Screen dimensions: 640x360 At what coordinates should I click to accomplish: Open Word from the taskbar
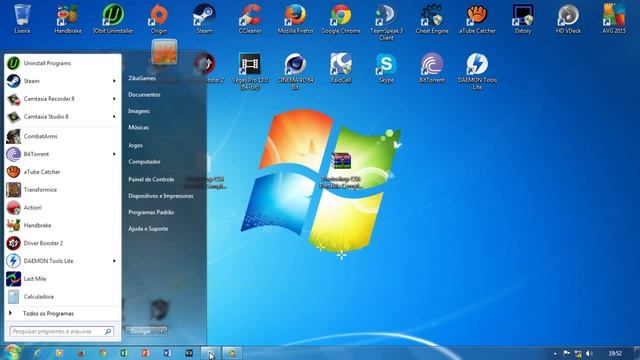tap(167, 353)
